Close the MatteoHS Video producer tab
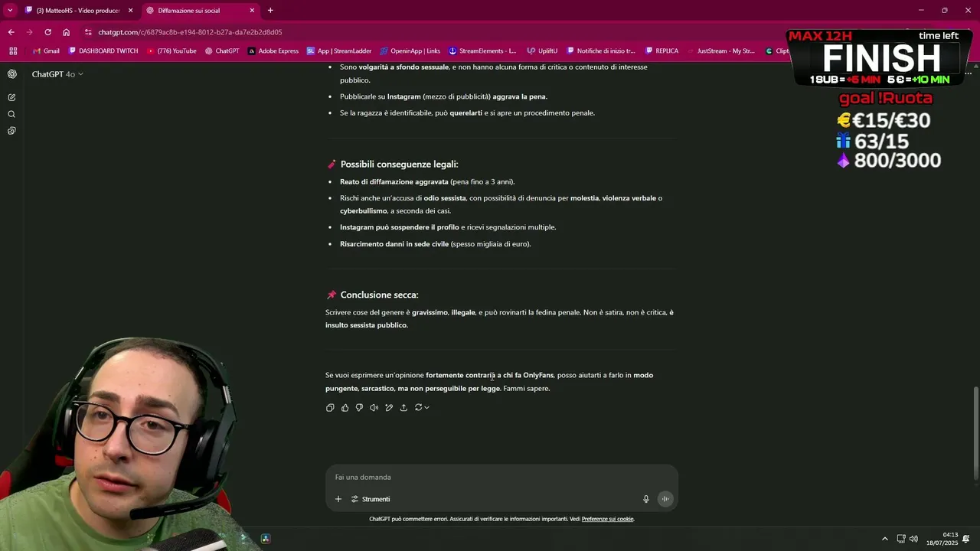 tap(130, 11)
